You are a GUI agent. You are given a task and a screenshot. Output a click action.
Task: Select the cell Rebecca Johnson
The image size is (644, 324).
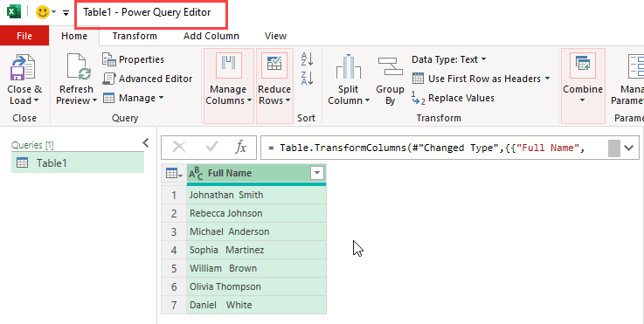(256, 214)
